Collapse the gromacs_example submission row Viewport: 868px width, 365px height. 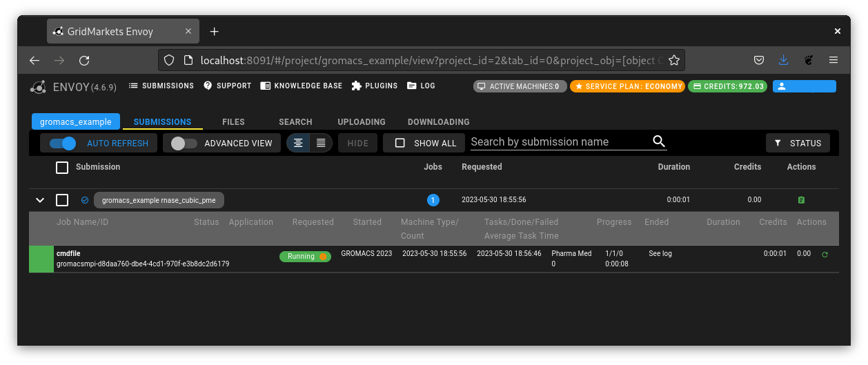(40, 200)
